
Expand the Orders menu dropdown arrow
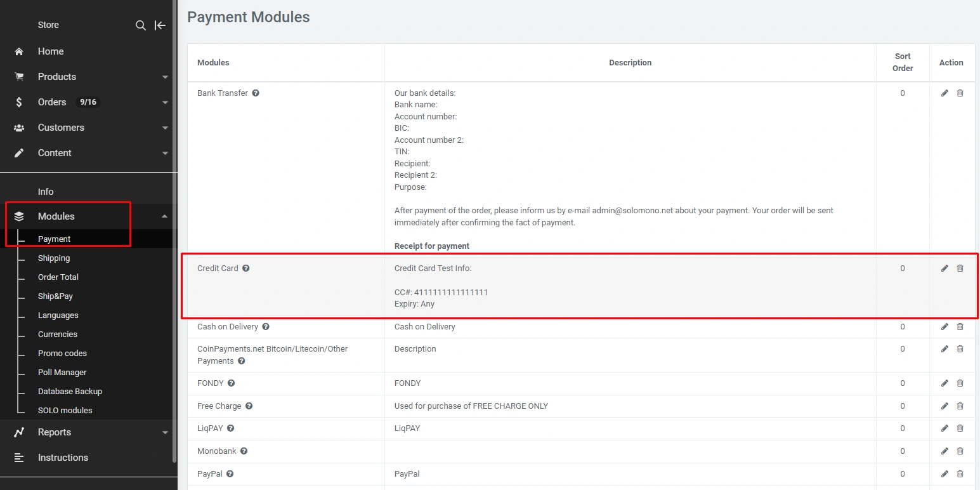[165, 102]
